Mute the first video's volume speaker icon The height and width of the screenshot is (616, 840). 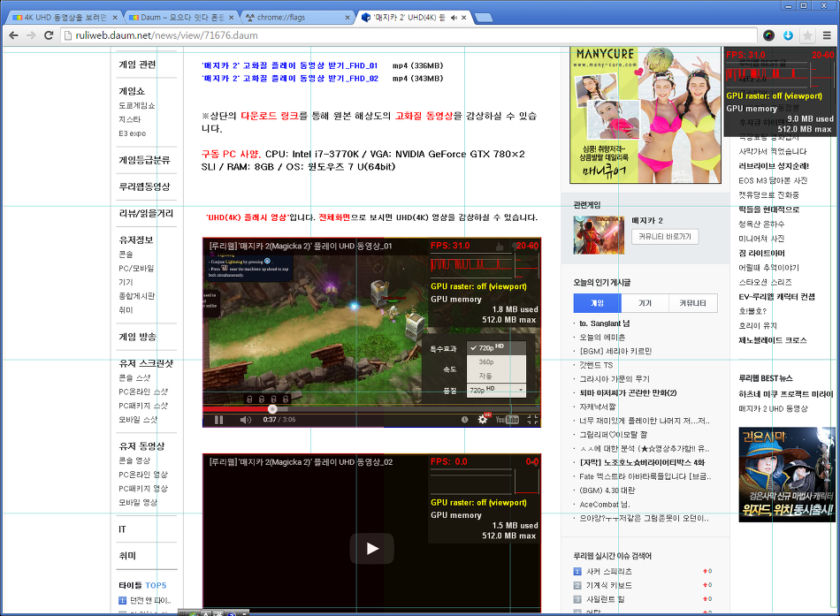coord(245,420)
